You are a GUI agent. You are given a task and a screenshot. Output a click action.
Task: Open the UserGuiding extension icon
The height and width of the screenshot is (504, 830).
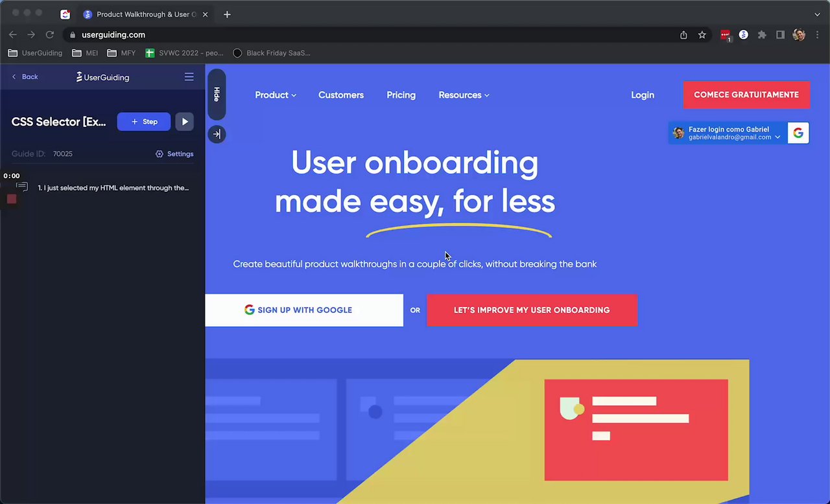pos(744,35)
